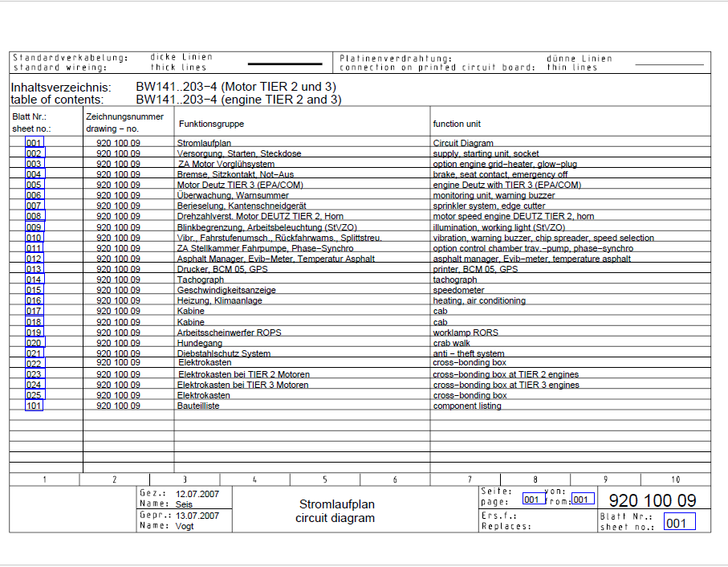Go to sheet 021 Diebstahlschutz System
Image resolution: width=728 pixels, height=567 pixels.
click(34, 353)
